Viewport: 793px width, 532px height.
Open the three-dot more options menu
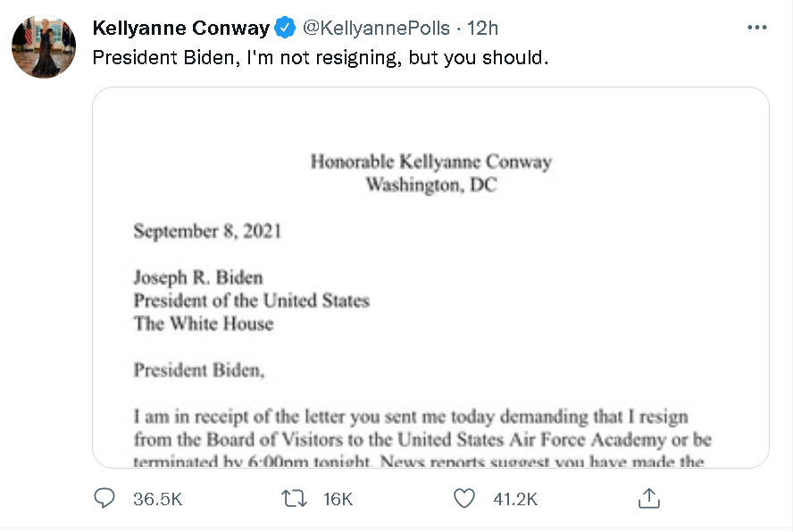coord(756,28)
